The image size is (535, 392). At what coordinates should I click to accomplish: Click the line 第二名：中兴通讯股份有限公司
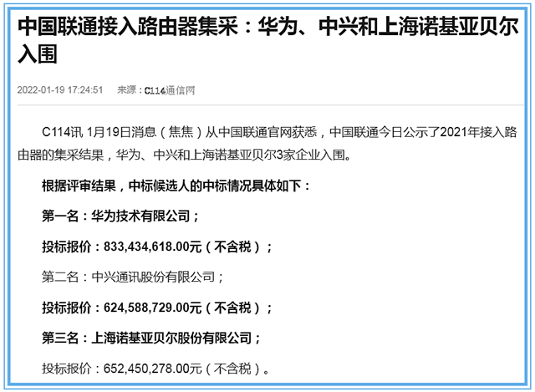pyautogui.click(x=133, y=277)
